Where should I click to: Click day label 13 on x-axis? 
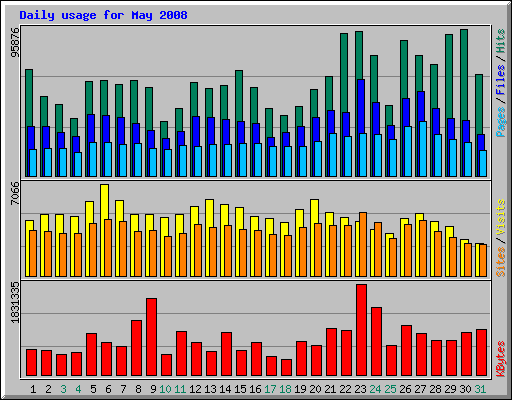(210, 389)
